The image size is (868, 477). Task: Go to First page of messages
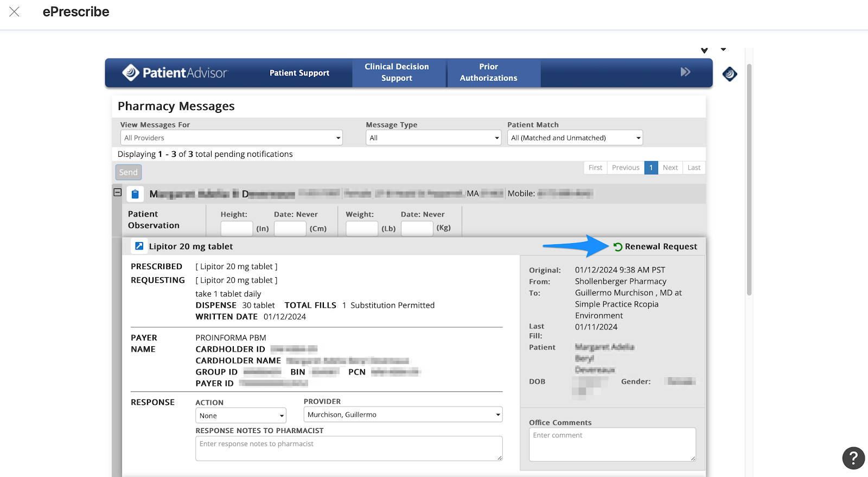[595, 168]
